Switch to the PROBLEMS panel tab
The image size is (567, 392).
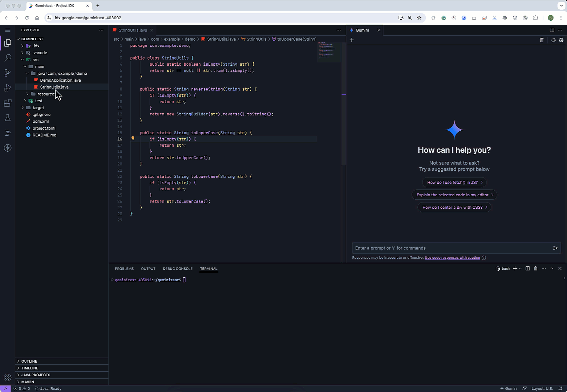click(x=124, y=269)
